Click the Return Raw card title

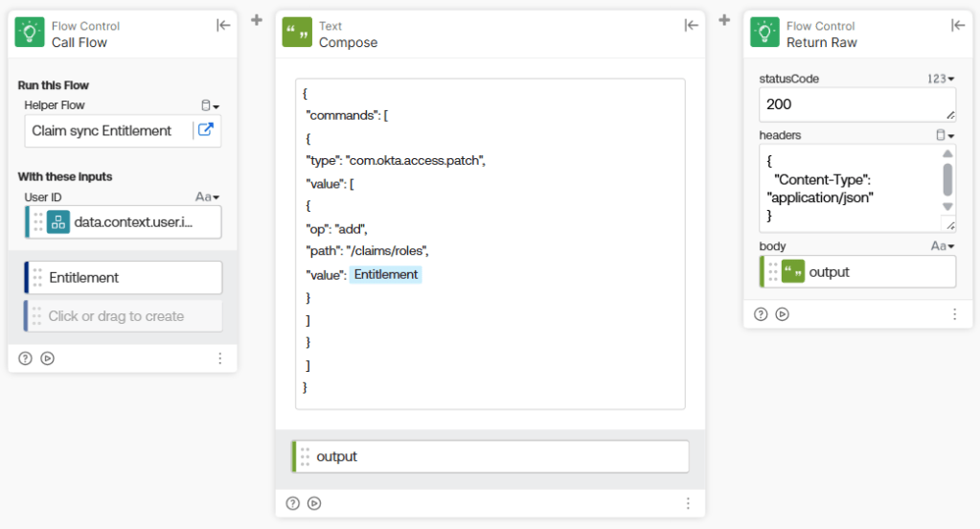(822, 42)
